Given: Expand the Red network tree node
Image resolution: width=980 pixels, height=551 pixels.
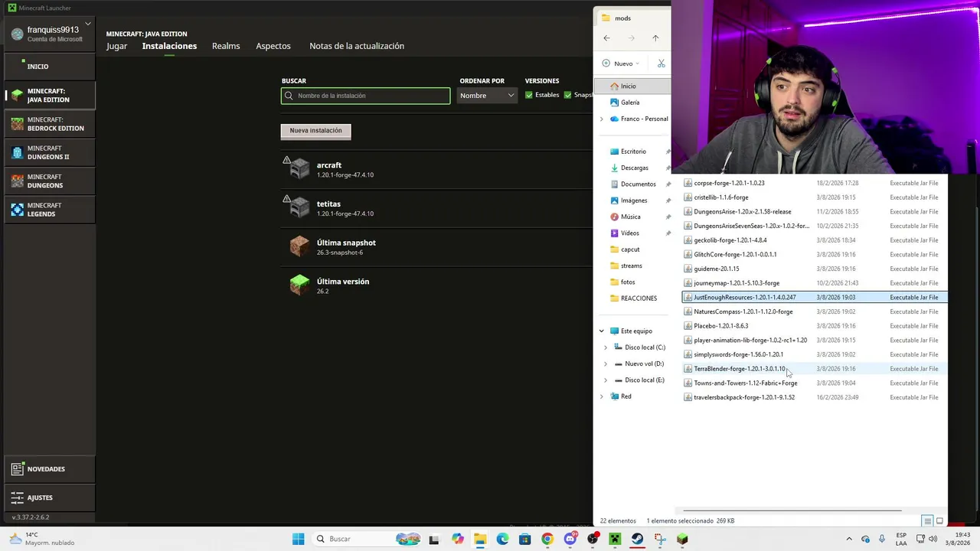Looking at the screenshot, I should (x=601, y=396).
